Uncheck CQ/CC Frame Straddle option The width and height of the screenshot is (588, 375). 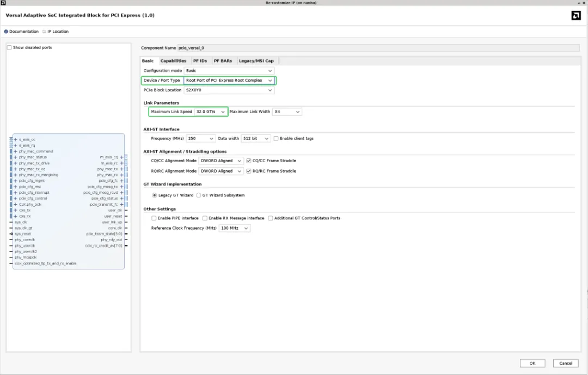tap(249, 161)
